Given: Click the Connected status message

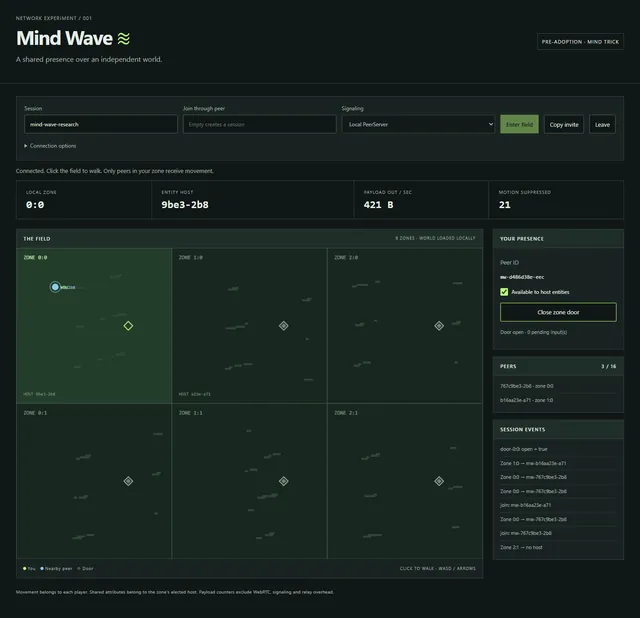Looking at the screenshot, I should pos(115,171).
